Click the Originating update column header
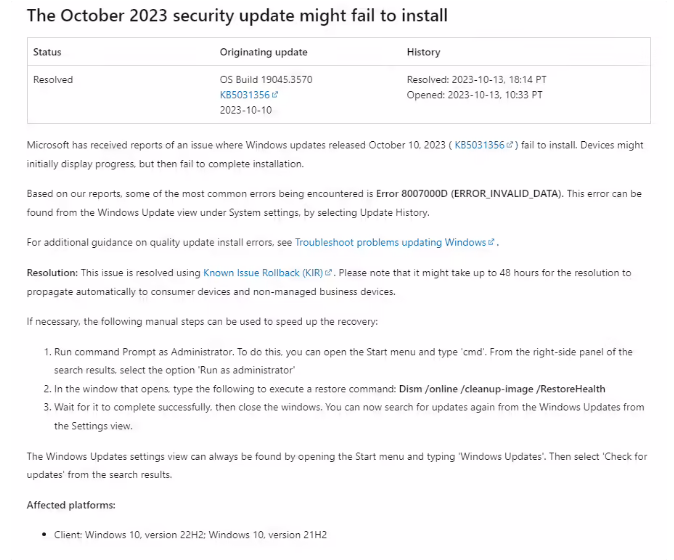Viewport: 674px width, 560px height. pyautogui.click(x=263, y=52)
